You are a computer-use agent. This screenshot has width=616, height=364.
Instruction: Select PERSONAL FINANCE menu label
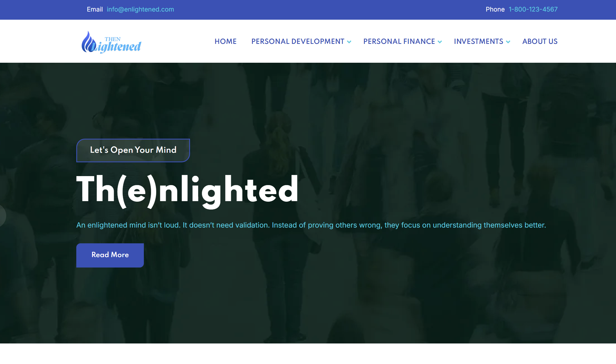click(399, 41)
